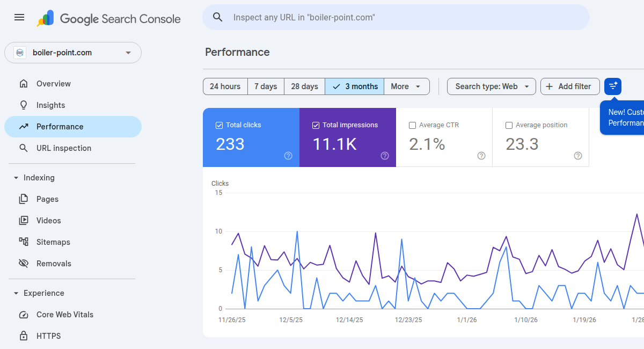This screenshot has height=349, width=644.
Task: Open the HTTPS report
Action: (x=48, y=336)
